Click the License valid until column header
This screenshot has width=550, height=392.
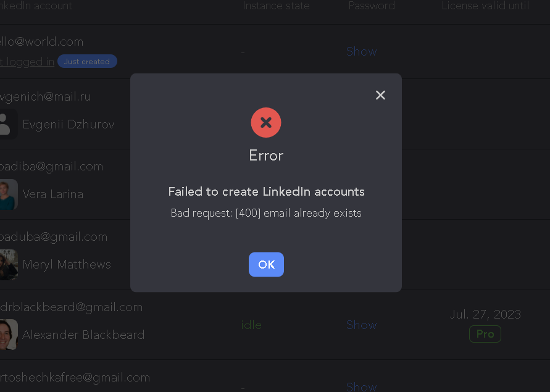(x=485, y=6)
